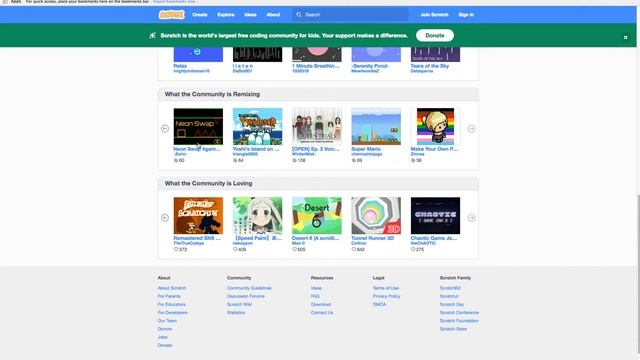Click the sparkle icon in donation banner
Screen dimensions: 640x360
pyautogui.click(x=153, y=36)
